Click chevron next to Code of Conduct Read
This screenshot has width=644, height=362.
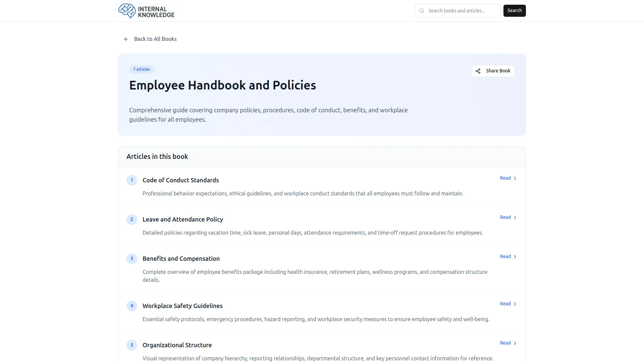[515, 178]
